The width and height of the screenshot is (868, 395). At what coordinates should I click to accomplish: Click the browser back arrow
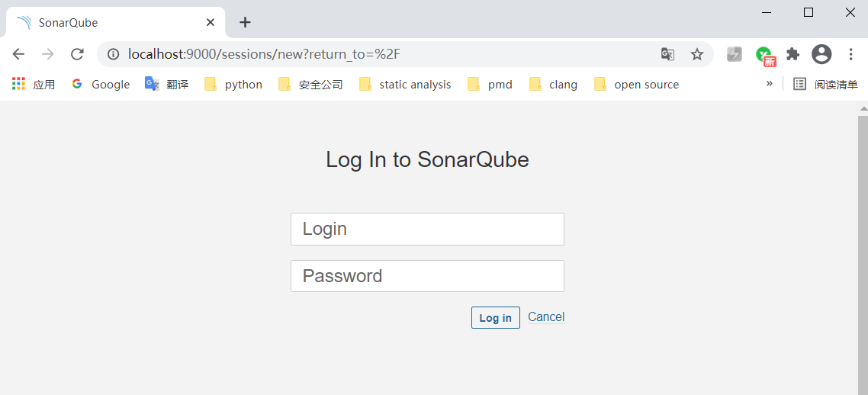tap(18, 54)
